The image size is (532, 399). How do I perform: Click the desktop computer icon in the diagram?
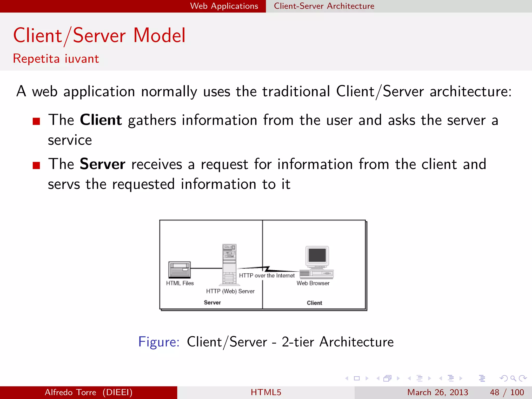[317, 262]
